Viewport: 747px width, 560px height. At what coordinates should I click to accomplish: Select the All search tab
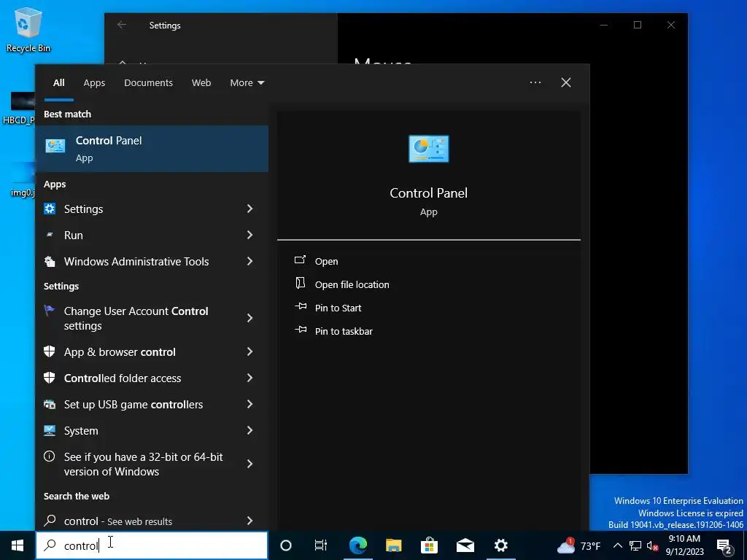(x=58, y=83)
